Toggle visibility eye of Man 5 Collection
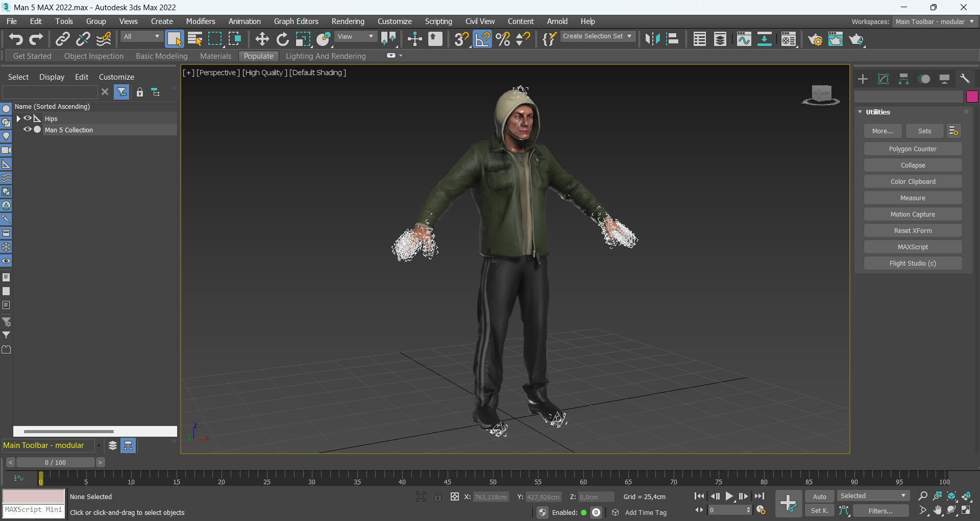The height and width of the screenshot is (521, 980). [x=28, y=130]
